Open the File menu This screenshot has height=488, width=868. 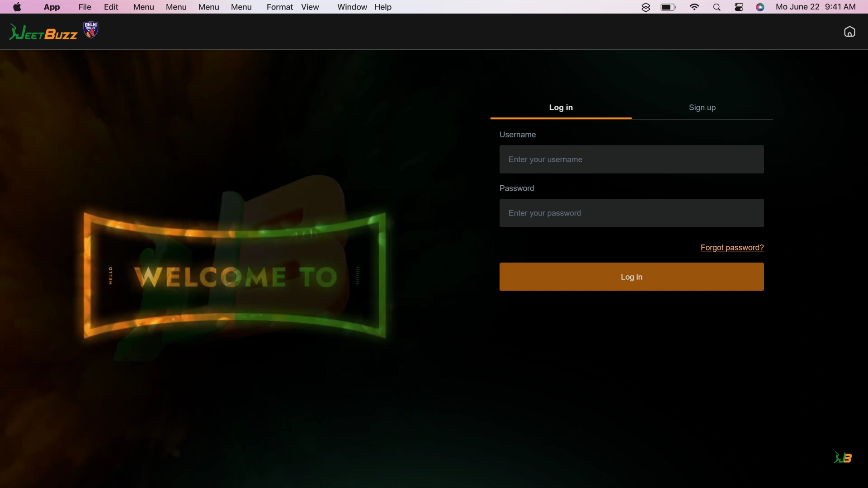click(85, 7)
